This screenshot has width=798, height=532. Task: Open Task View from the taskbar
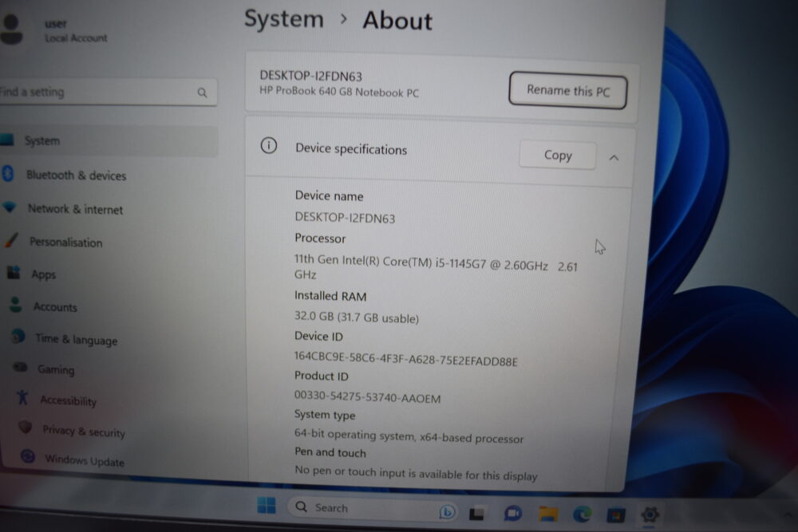(x=476, y=514)
